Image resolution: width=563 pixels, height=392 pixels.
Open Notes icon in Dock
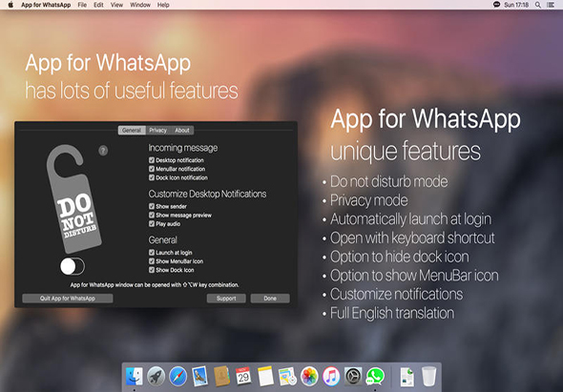(x=265, y=376)
